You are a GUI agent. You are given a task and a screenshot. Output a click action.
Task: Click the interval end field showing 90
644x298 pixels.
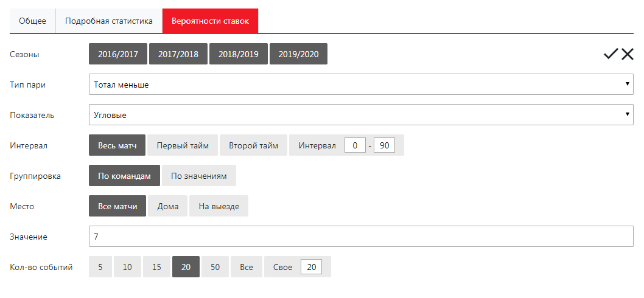(384, 145)
